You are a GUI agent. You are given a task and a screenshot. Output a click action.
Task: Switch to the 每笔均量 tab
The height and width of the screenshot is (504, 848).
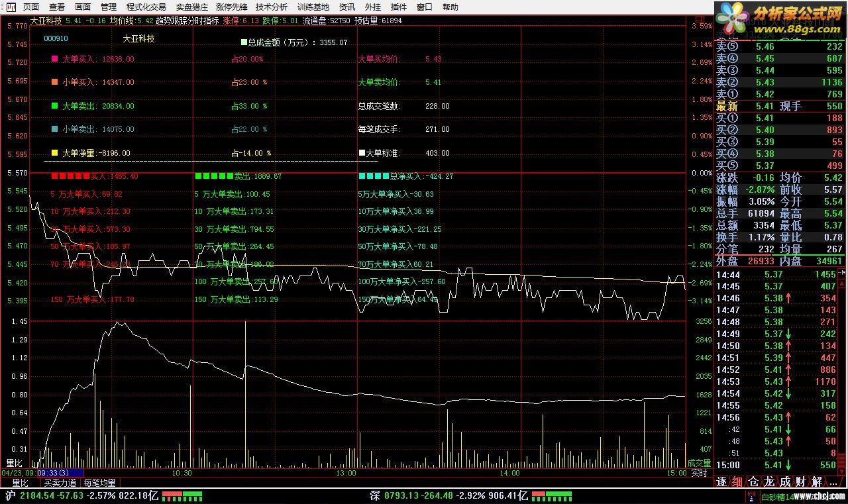click(x=99, y=483)
